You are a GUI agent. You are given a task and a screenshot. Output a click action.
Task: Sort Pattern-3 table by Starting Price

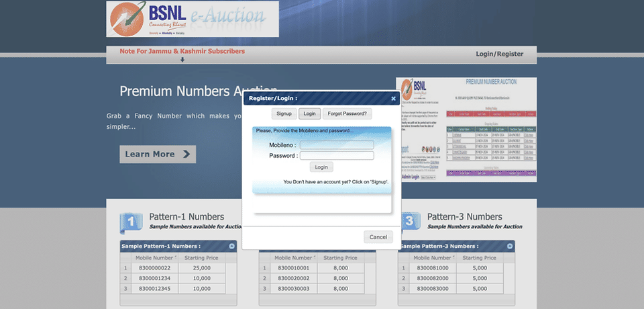(x=479, y=258)
